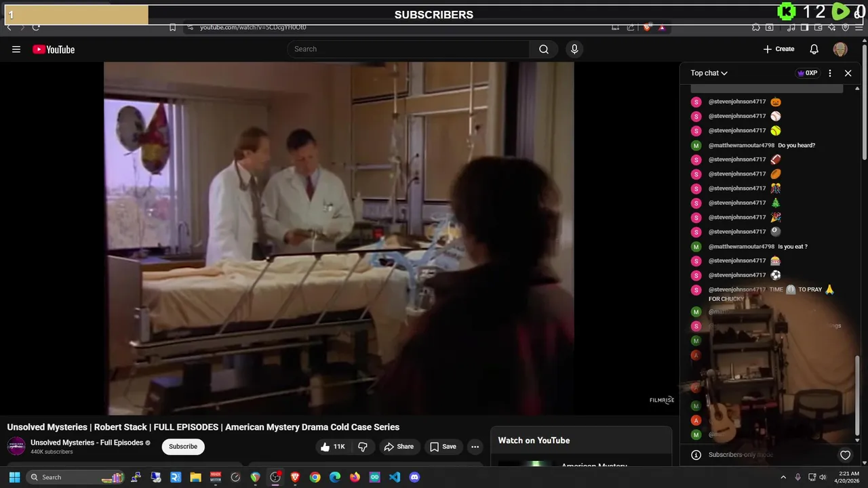Viewport: 868px width, 488px height.
Task: Close the live chat panel
Action: [848, 73]
